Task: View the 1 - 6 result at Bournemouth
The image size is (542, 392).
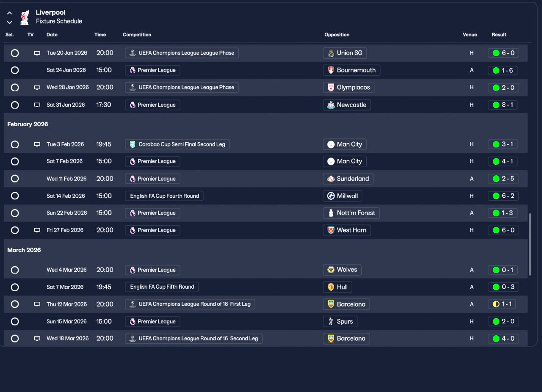Action: coord(503,70)
